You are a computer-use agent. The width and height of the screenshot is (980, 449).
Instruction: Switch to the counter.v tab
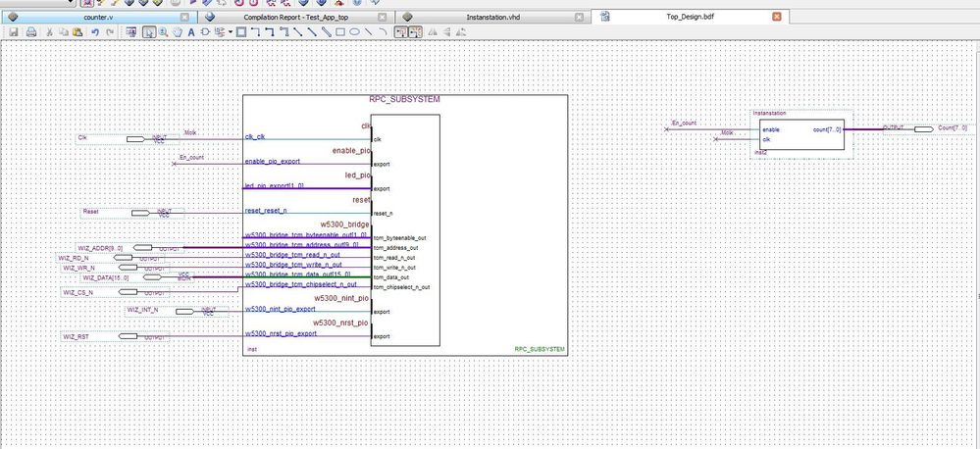[x=98, y=18]
